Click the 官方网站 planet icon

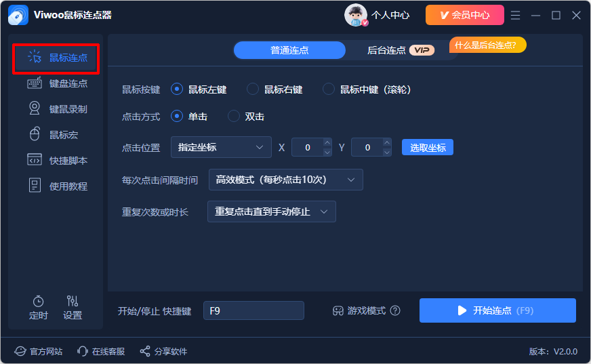(20, 352)
